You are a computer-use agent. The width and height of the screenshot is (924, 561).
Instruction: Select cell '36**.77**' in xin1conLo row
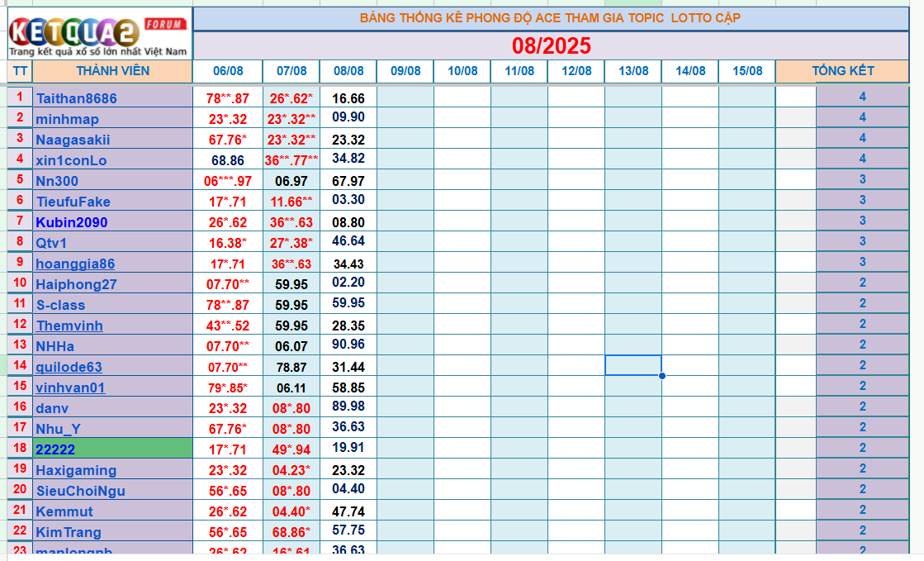click(291, 159)
